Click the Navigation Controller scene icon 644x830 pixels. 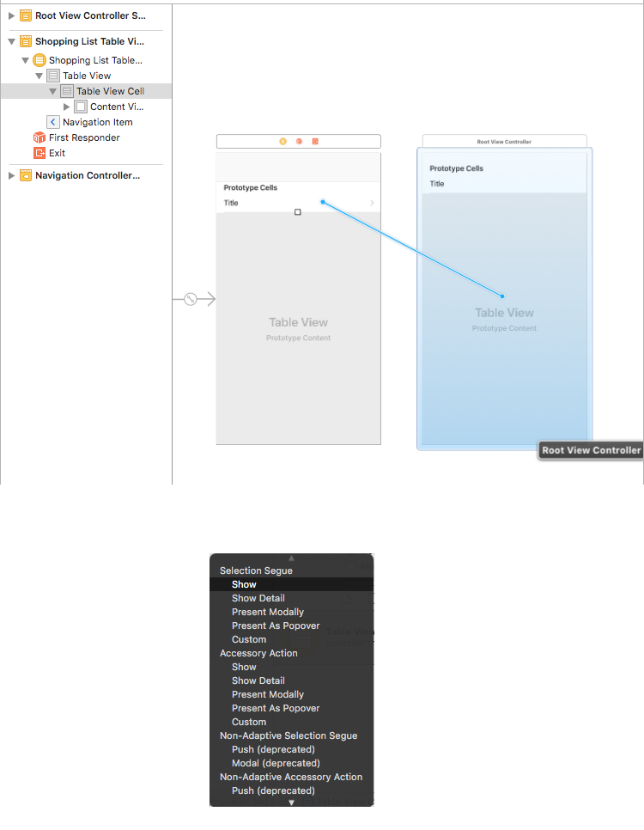[x=26, y=175]
